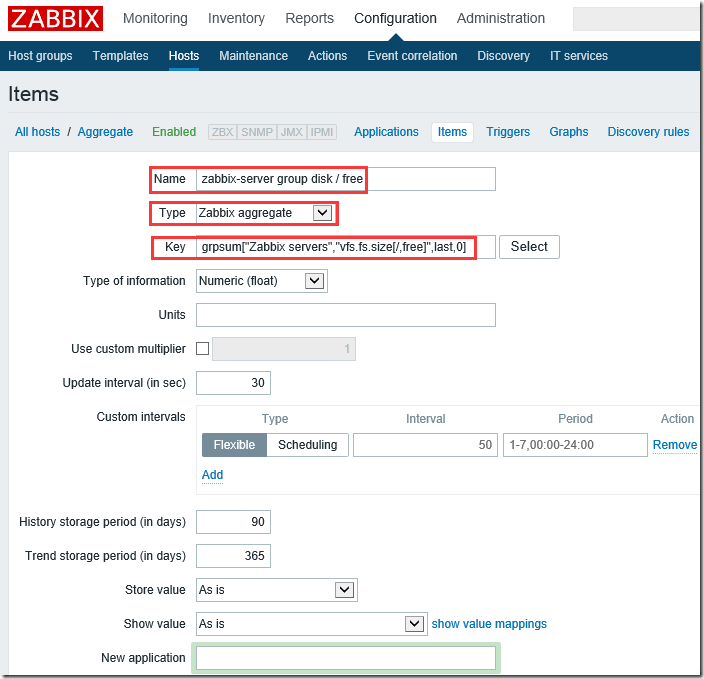Click the Aggregate host link

pyautogui.click(x=105, y=132)
